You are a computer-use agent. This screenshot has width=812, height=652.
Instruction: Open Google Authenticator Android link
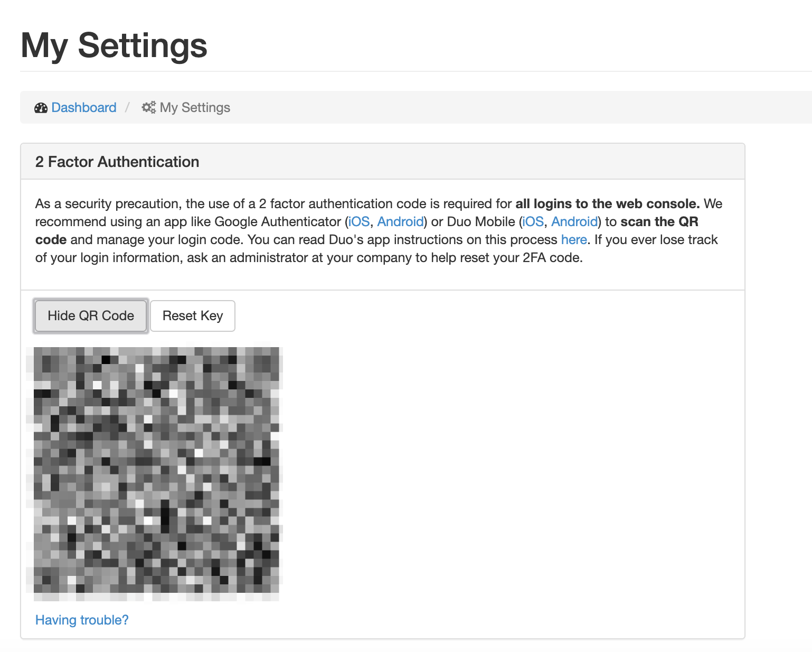coord(400,222)
